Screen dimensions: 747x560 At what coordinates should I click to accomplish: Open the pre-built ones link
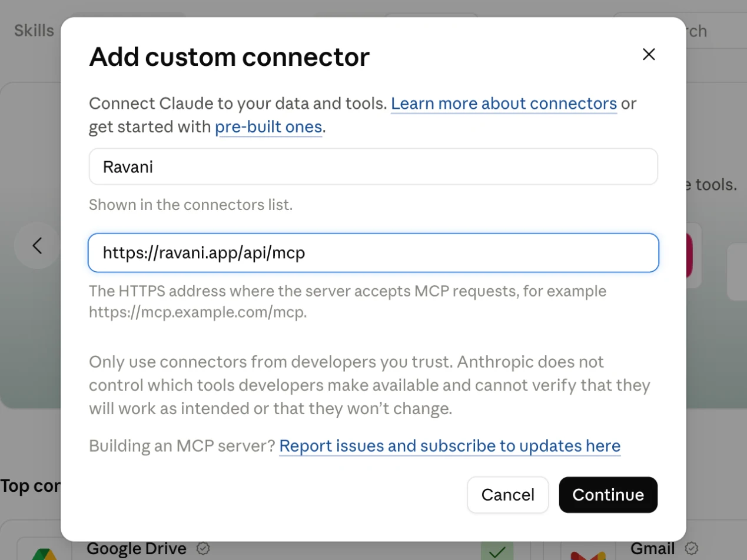268,127
